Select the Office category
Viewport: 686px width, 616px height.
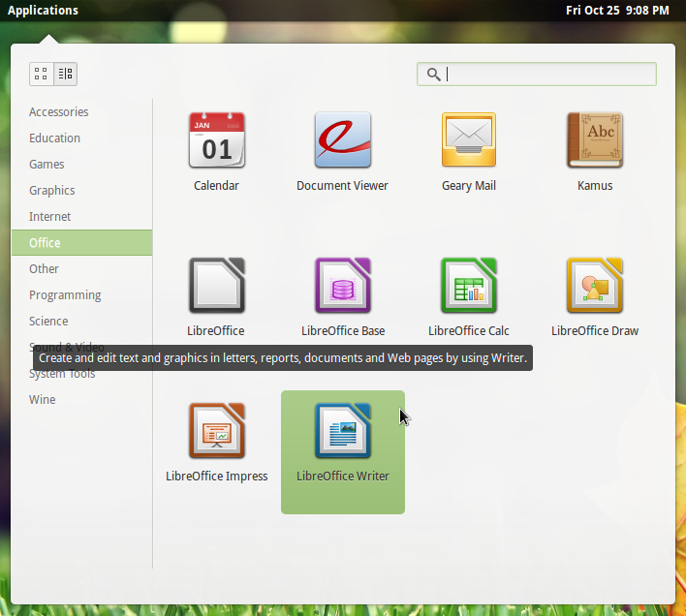click(82, 243)
